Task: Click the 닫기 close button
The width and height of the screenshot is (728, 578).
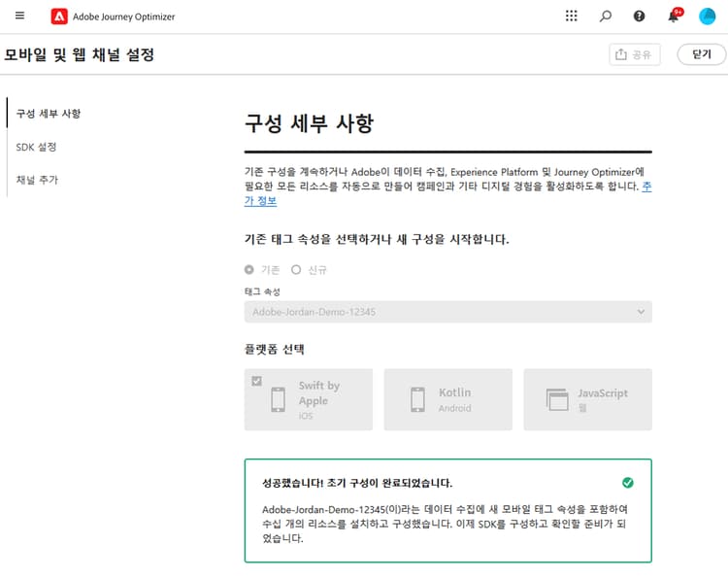Action: (x=701, y=54)
